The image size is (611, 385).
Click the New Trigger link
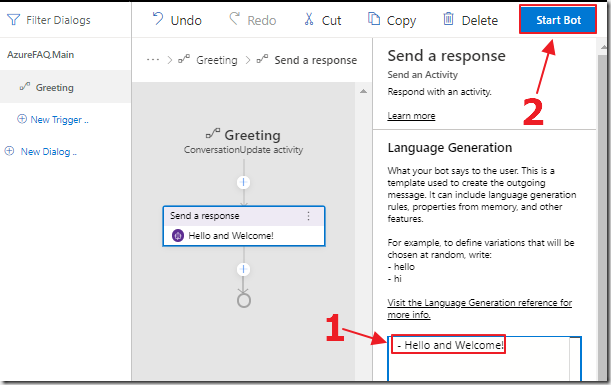(59, 120)
